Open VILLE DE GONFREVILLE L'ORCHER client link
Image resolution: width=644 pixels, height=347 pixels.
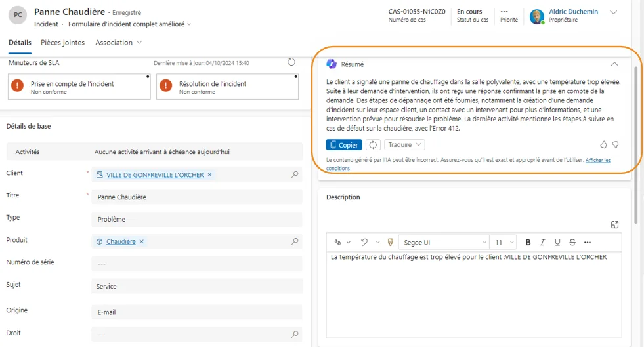coord(155,174)
